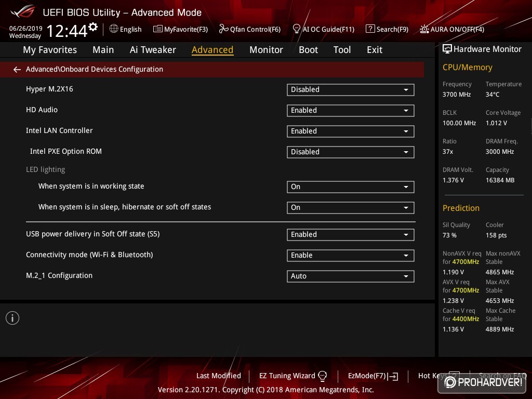Image resolution: width=532 pixels, height=399 pixels.
Task: Click the EZ Tuning Wizard bulb icon
Action: click(322, 376)
